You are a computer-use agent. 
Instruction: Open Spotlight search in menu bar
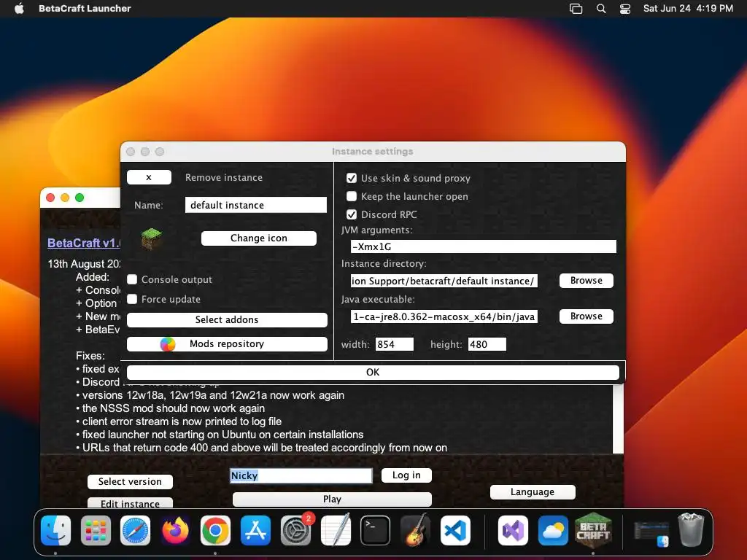tap(601, 9)
